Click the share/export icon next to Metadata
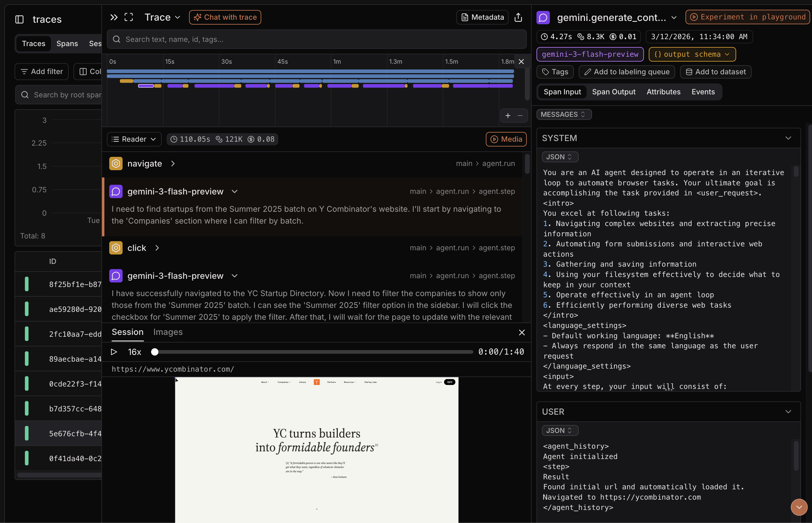Screen dimensions: 812x523 point(518,17)
